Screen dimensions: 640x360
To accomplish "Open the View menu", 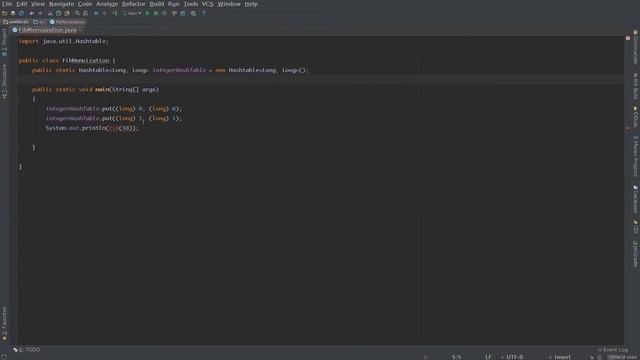I will pyautogui.click(x=38, y=4).
